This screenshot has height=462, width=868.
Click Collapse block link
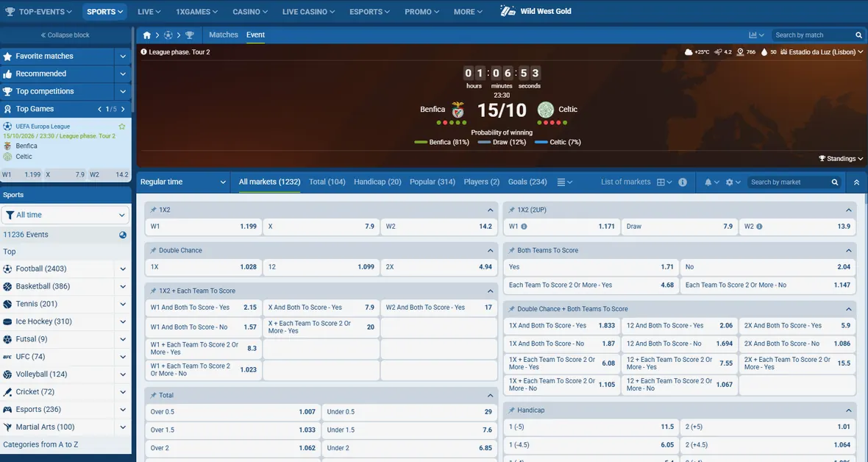(65, 35)
